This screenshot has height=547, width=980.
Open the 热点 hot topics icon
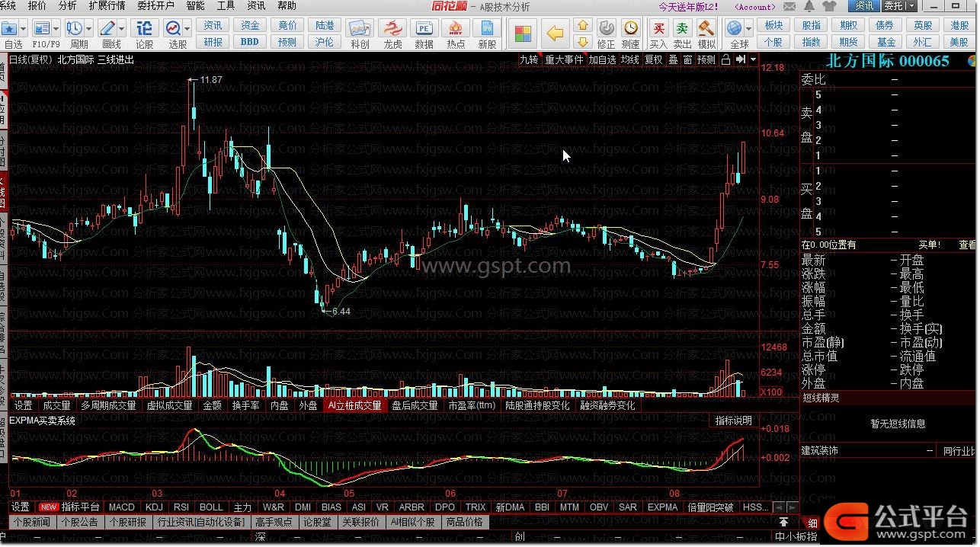456,29
